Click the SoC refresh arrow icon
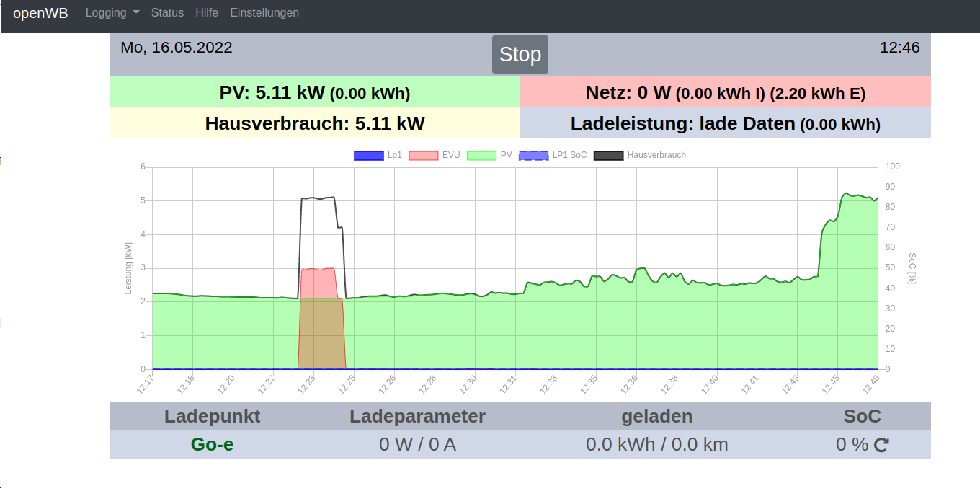Screen dimensions: 980x491 [881, 446]
